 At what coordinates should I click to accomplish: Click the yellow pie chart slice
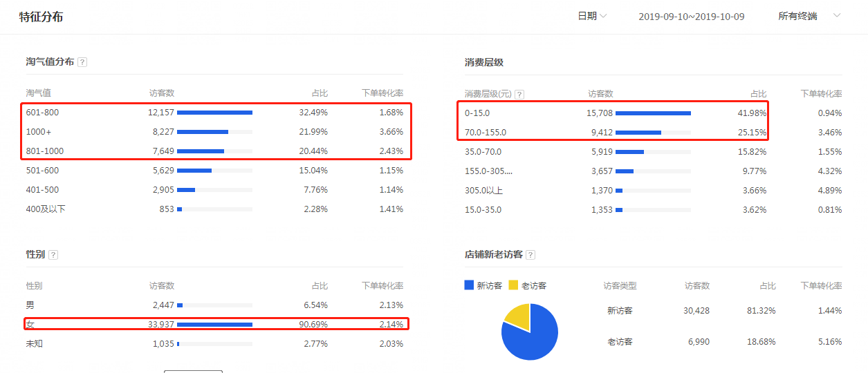tap(519, 314)
